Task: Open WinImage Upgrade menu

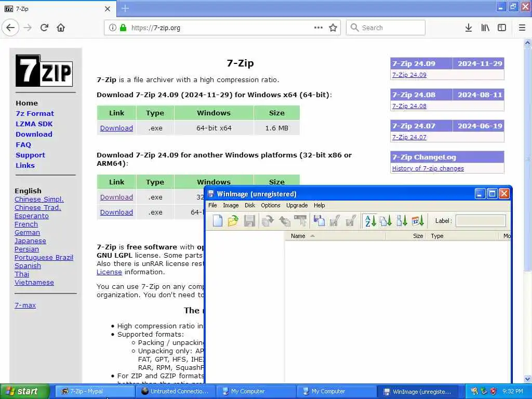Action: coord(297,205)
